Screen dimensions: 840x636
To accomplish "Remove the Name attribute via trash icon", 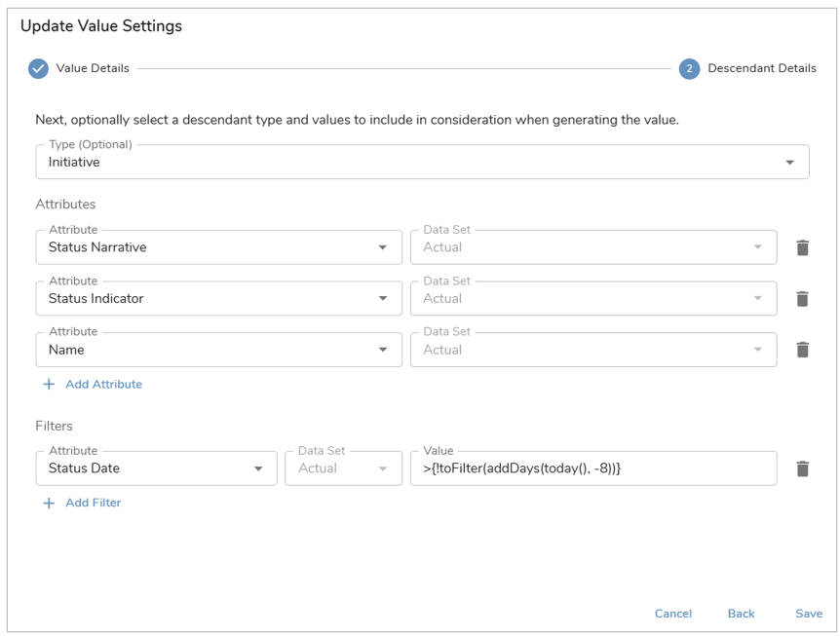I will tap(802, 350).
